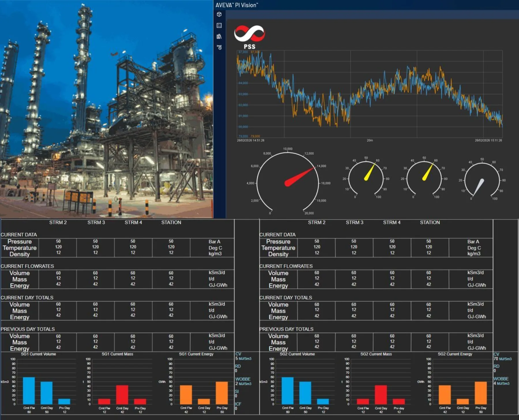Select the refinery night photo
Image resolution: width=519 pixels, height=420 pixels.
pyautogui.click(x=106, y=109)
